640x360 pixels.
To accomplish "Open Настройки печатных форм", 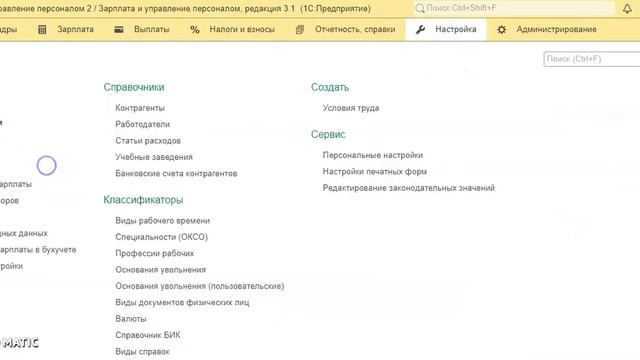I will [x=375, y=171].
